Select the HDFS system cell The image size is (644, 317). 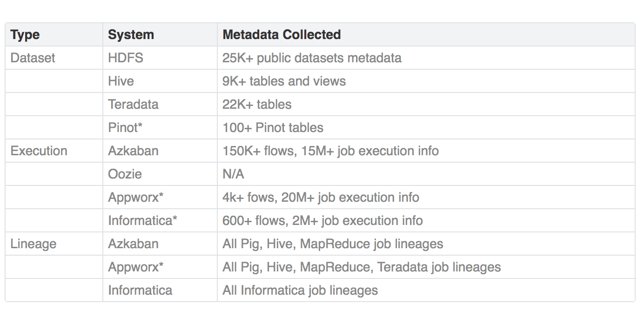pyautogui.click(x=126, y=58)
